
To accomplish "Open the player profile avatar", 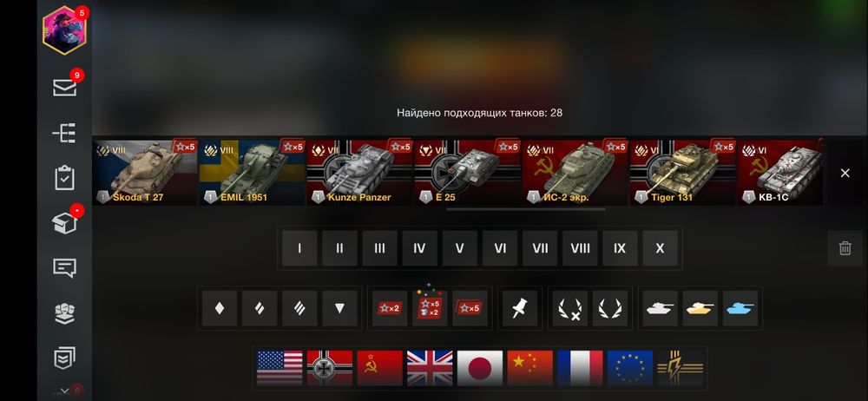I will point(64,30).
